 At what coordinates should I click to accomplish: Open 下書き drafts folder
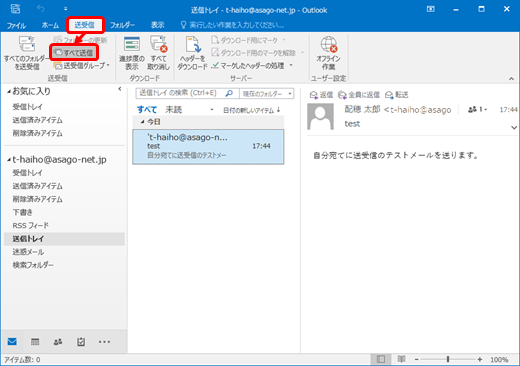(x=22, y=212)
